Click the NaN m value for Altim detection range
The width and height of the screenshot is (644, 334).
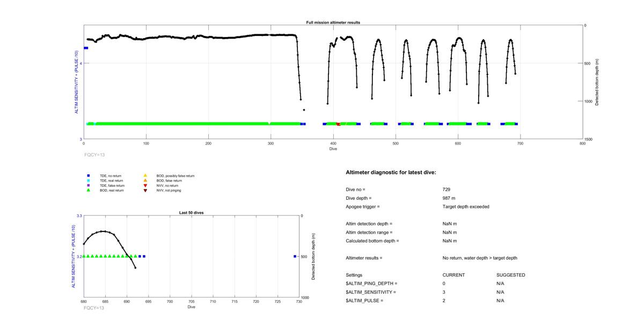tap(450, 232)
